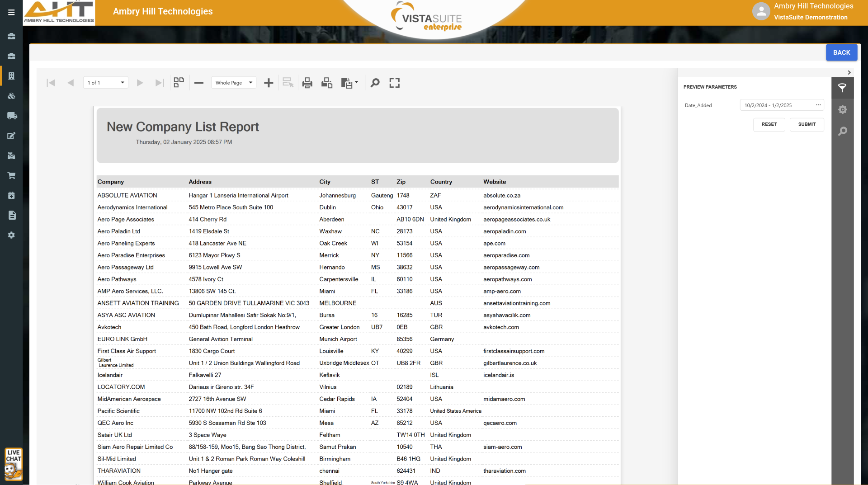Image resolution: width=868 pixels, height=485 pixels.
Task: Toggle full screen view
Action: [x=395, y=83]
